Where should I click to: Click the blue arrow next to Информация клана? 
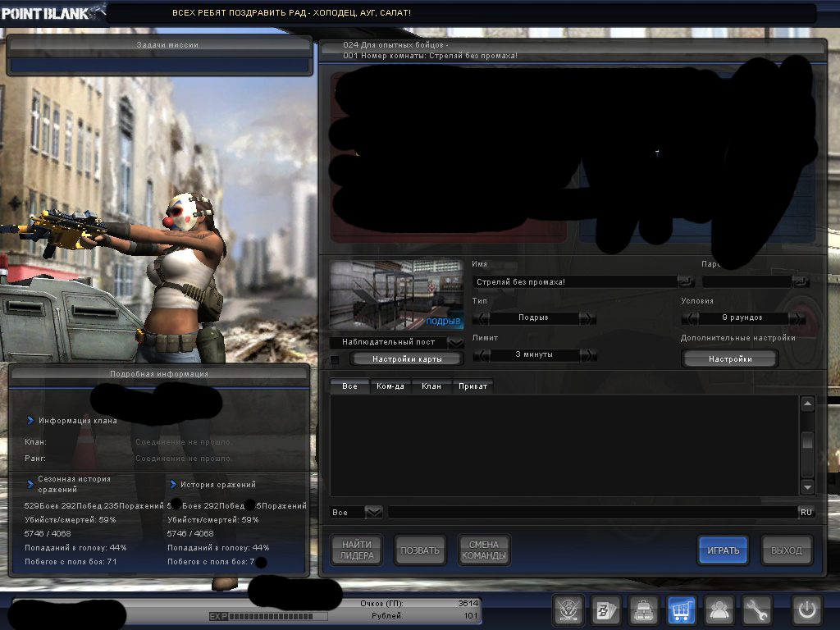[x=30, y=421]
